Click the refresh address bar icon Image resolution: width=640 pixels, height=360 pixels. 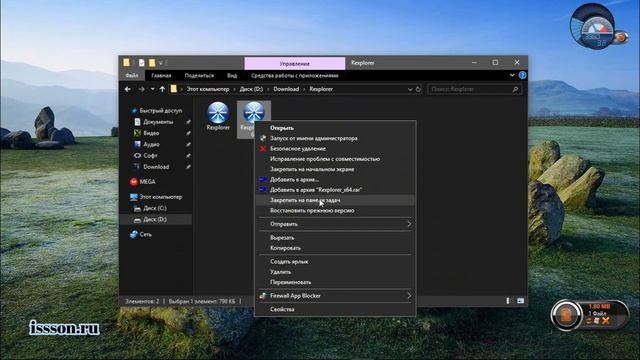[x=418, y=89]
